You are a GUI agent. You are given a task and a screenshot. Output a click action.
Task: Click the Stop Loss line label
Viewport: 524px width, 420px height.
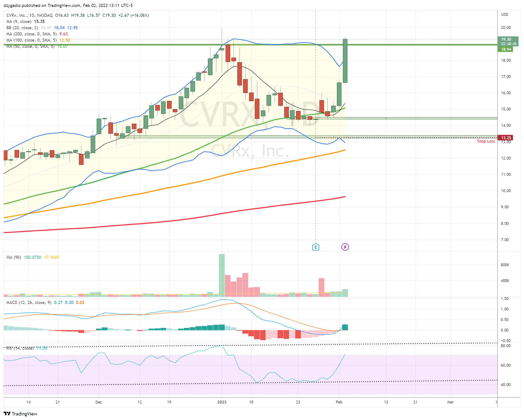486,141
